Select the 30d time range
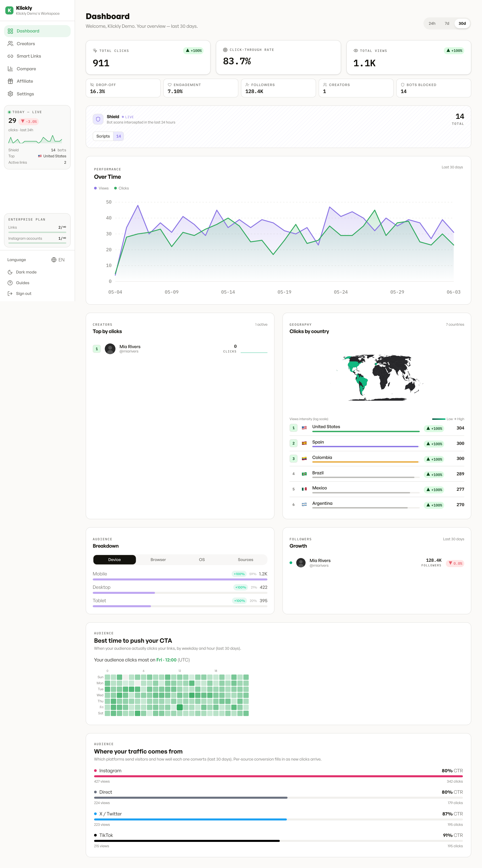 [x=462, y=24]
